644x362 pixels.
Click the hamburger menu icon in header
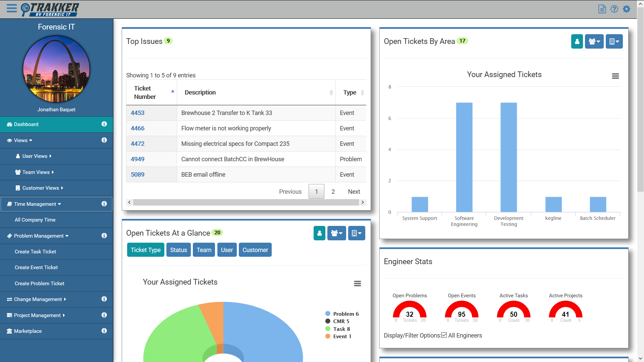coord(12,8)
